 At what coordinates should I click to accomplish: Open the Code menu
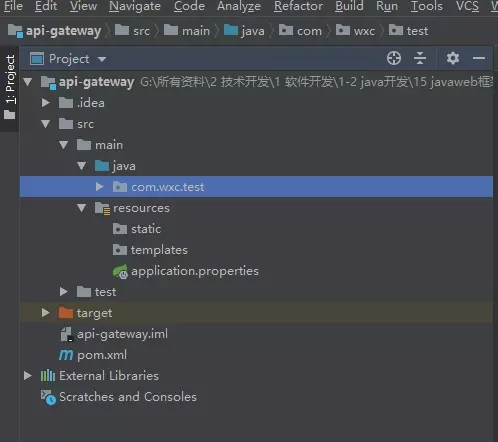189,6
